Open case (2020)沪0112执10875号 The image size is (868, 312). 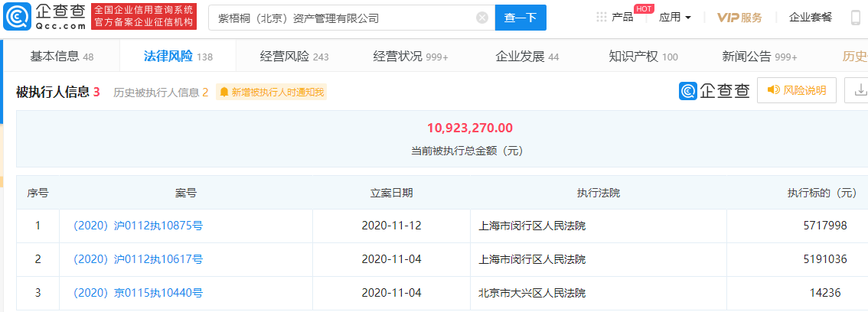[138, 226]
